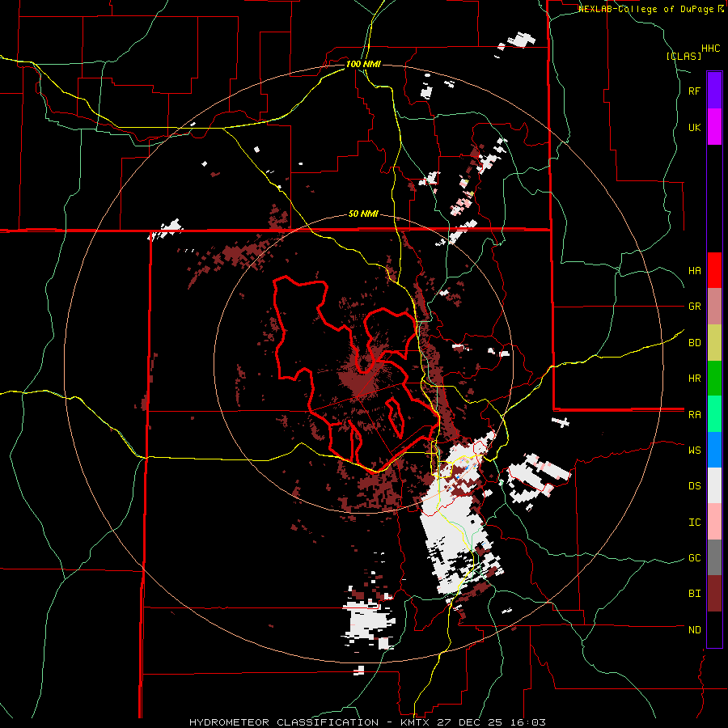728x728 pixels.
Task: Click the 50 NMI range ring label
Action: (363, 214)
